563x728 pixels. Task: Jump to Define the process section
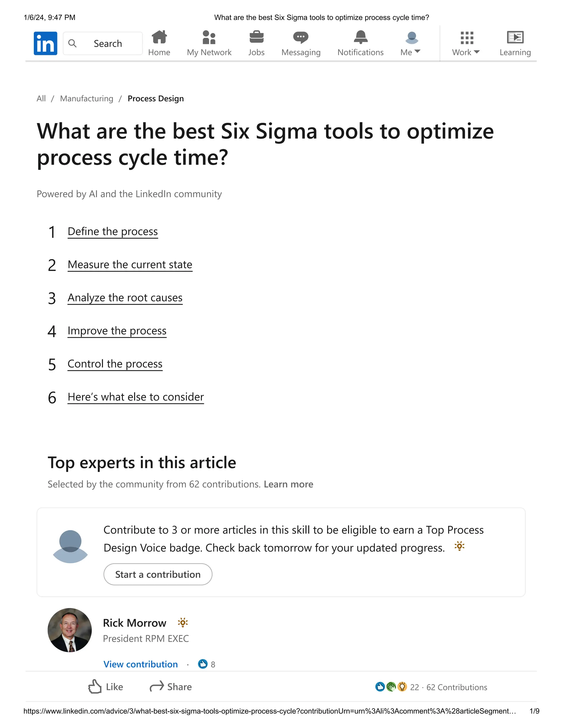tap(113, 232)
